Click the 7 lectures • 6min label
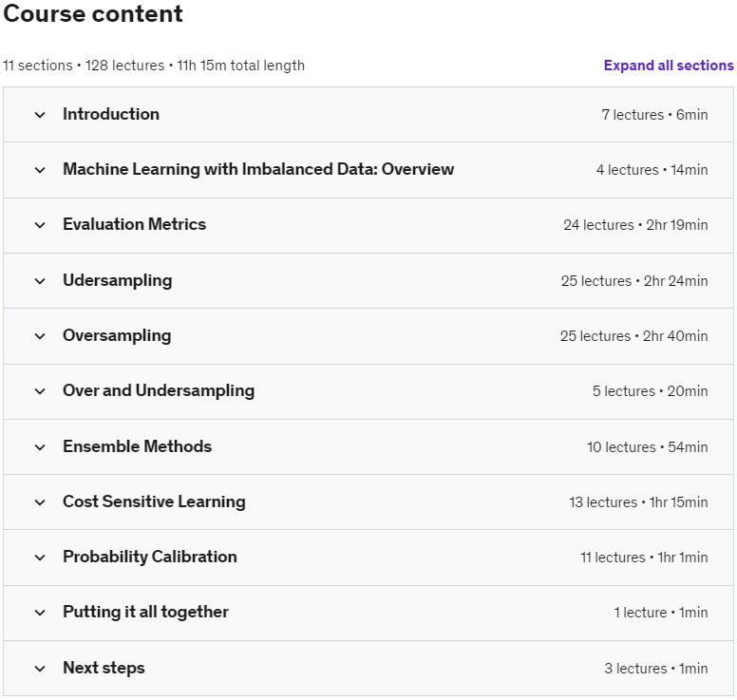 click(654, 114)
